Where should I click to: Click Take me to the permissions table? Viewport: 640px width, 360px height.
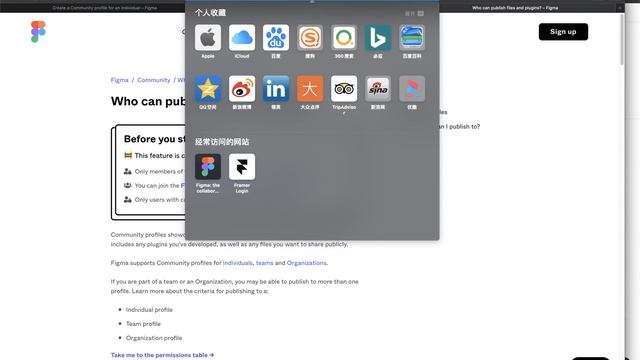pos(162,355)
